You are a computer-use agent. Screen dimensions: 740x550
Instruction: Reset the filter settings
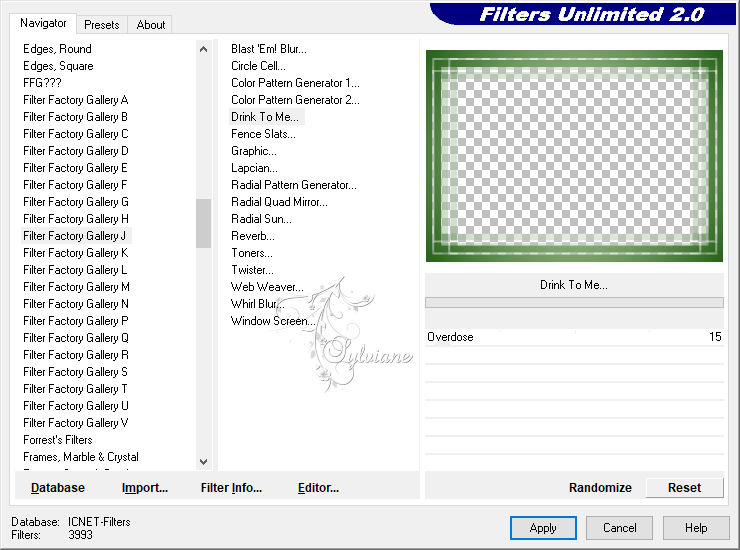[684, 488]
